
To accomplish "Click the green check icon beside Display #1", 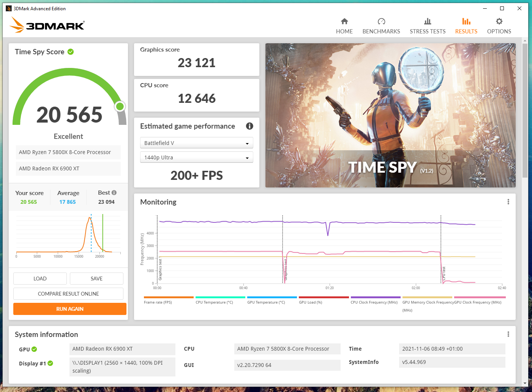I will click(x=50, y=363).
